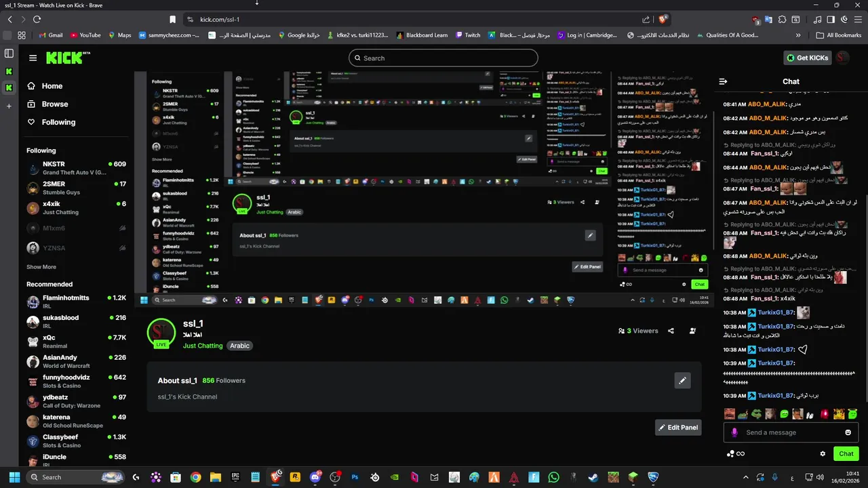Open followed channel 2SMER
Viewport: 868px width, 488px height.
[x=76, y=188]
